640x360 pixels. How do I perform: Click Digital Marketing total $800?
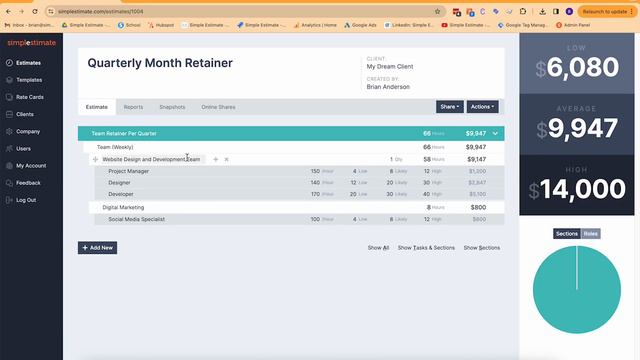click(x=478, y=207)
